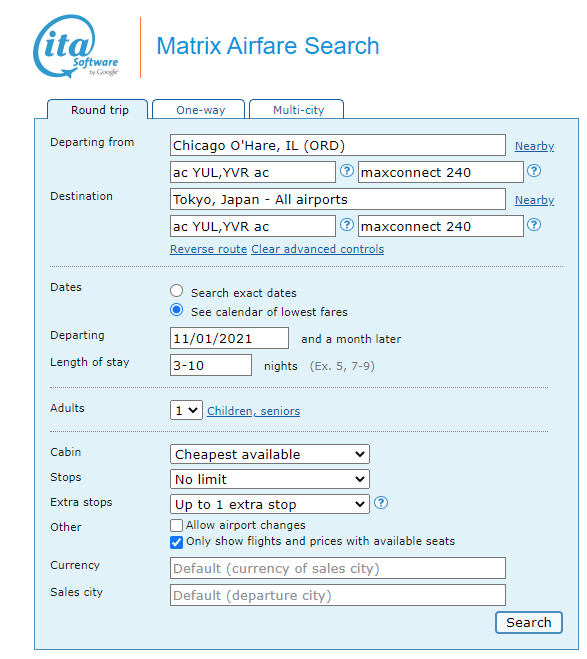
Task: Open the Children, seniors link
Action: pyautogui.click(x=253, y=411)
